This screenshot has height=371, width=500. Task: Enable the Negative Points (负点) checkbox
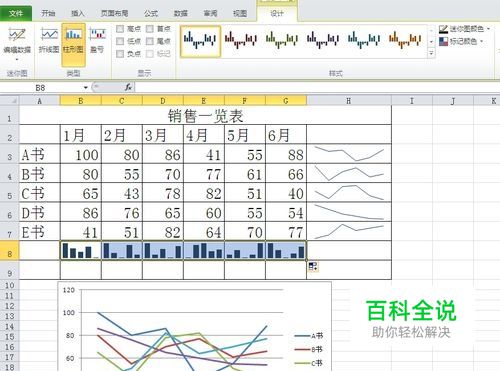click(120, 54)
